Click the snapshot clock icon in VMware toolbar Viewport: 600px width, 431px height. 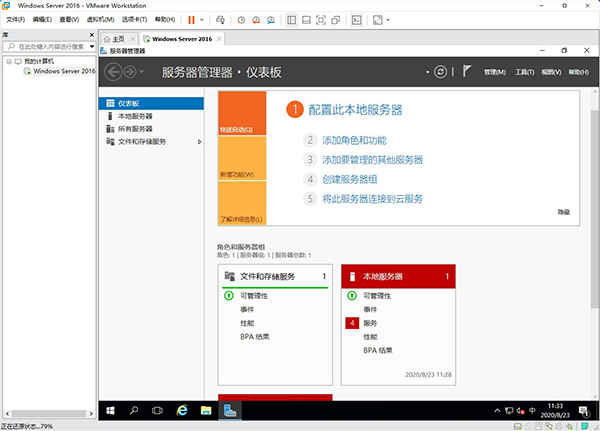(x=240, y=19)
